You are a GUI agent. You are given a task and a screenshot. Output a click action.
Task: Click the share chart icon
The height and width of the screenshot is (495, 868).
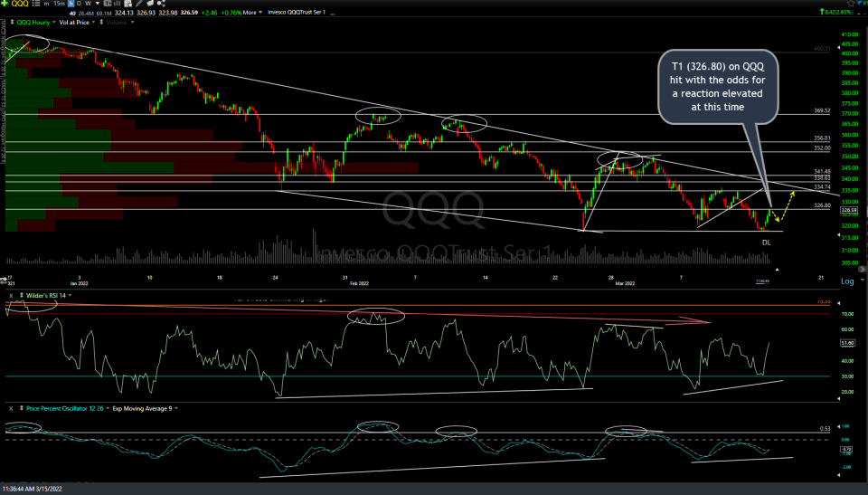coord(161,4)
